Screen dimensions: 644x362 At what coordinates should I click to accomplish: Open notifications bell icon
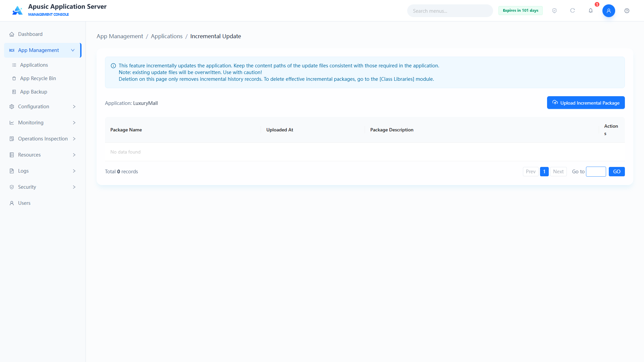(x=591, y=11)
